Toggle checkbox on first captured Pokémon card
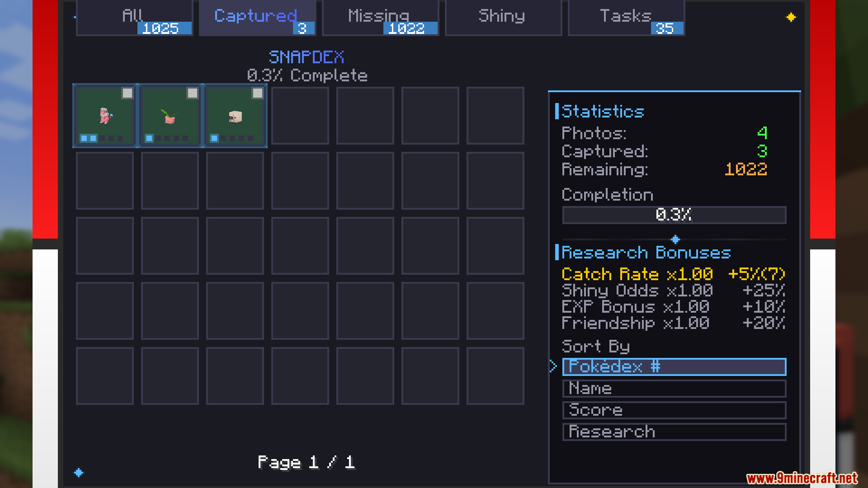Screen dimensions: 868x488 point(127,93)
